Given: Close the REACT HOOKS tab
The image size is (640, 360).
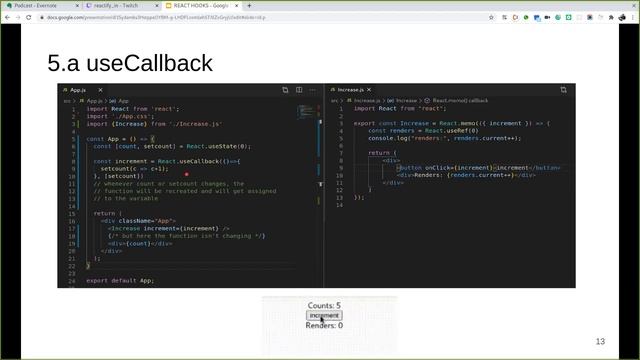Looking at the screenshot, I should 236,6.
